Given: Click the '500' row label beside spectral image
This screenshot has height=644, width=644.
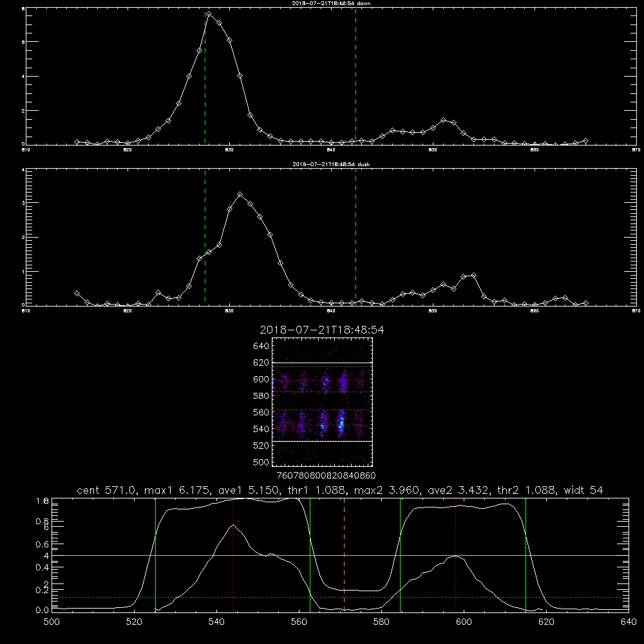Looking at the screenshot, I should point(261,462).
